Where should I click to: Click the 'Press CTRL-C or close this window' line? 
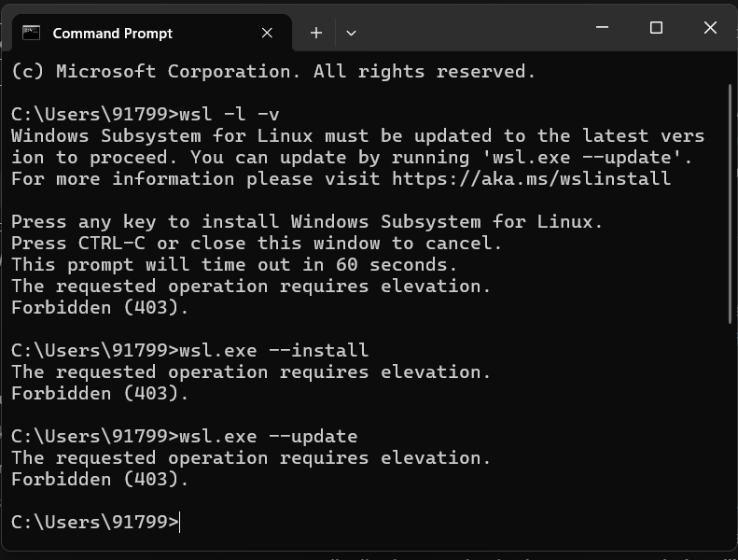[x=257, y=244]
